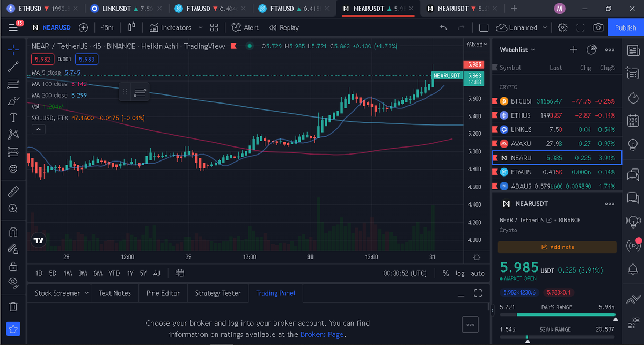Select the 1D date range
Screen dimensions: 644x345
point(39,273)
